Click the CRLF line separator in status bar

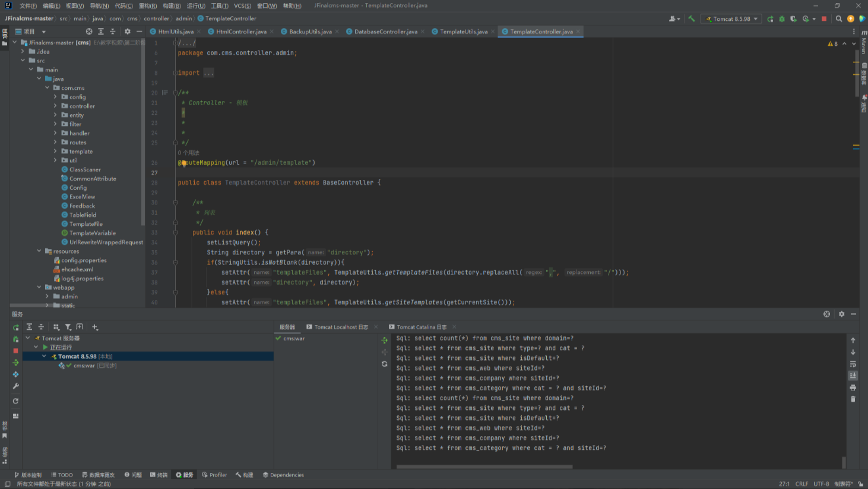click(x=802, y=484)
